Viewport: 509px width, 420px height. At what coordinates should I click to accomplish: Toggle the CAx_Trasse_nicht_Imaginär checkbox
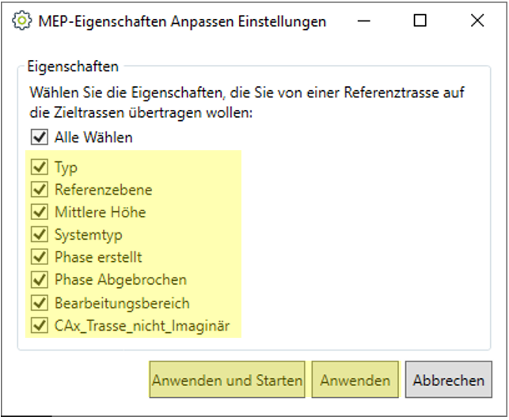point(39,325)
